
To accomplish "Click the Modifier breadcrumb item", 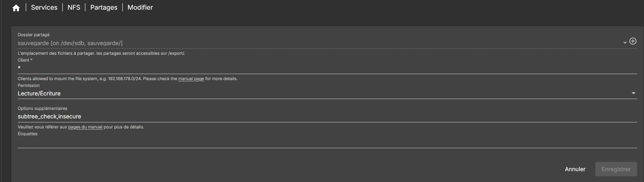I will point(140,8).
